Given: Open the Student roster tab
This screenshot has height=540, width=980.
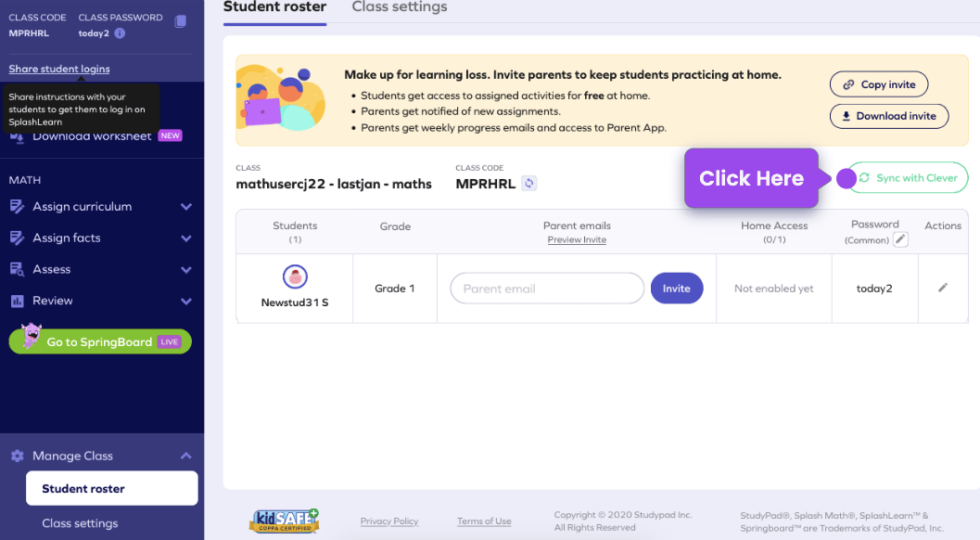Looking at the screenshot, I should pyautogui.click(x=274, y=7).
